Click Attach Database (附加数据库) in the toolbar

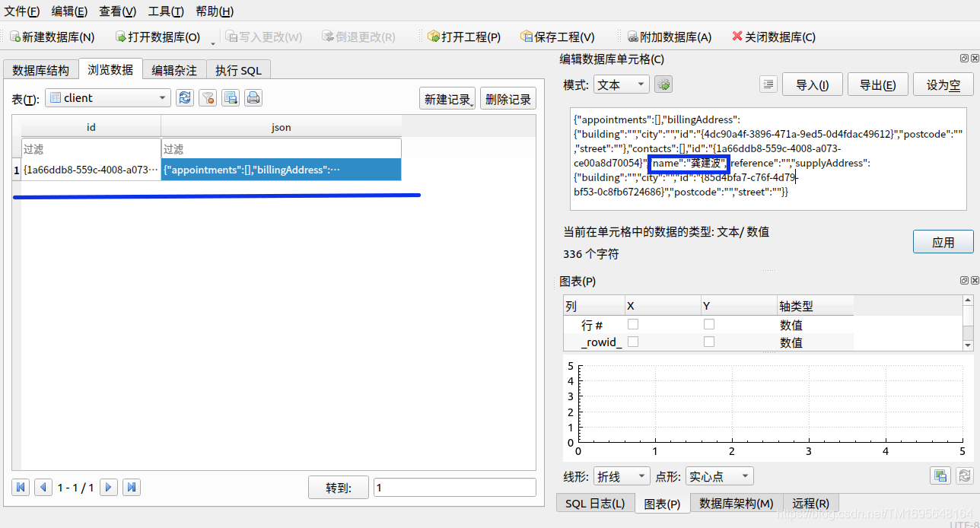(x=670, y=37)
